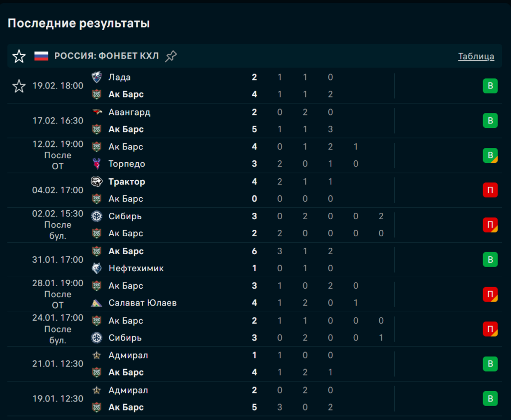This screenshot has height=420, width=511.
Task: Click the Авангард team logo
Action: tap(97, 112)
